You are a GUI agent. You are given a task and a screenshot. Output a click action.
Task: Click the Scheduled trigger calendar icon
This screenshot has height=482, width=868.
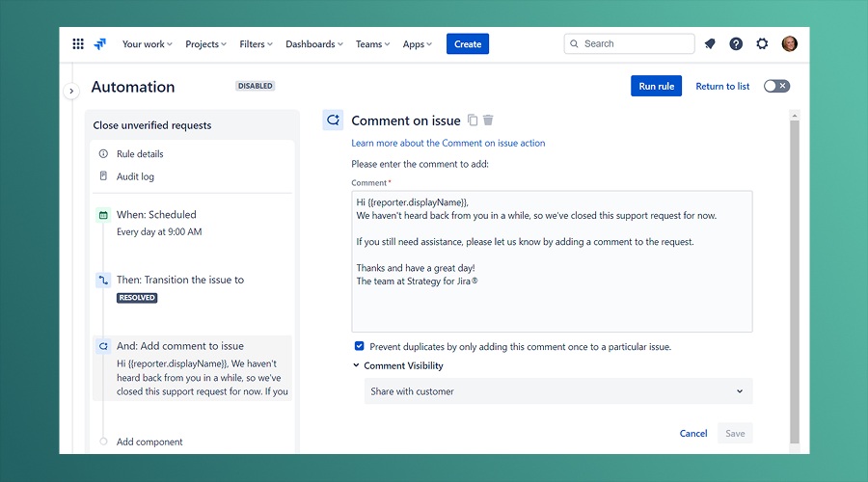[103, 215]
